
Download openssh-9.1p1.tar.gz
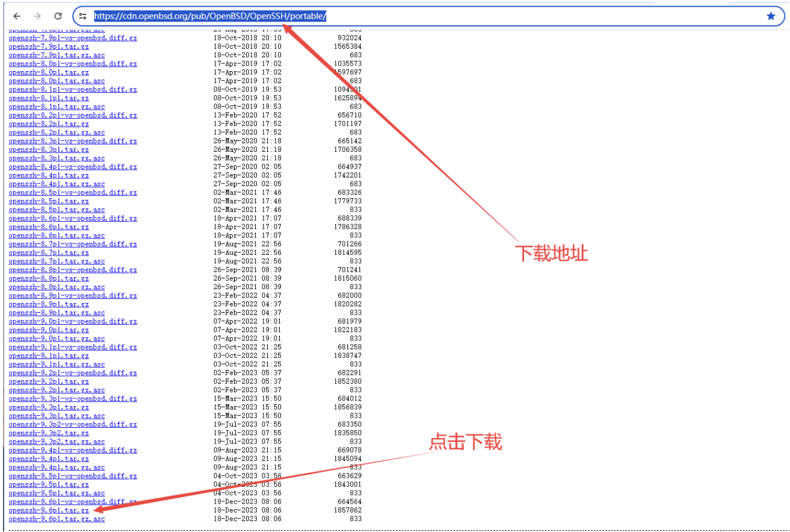pos(49,355)
